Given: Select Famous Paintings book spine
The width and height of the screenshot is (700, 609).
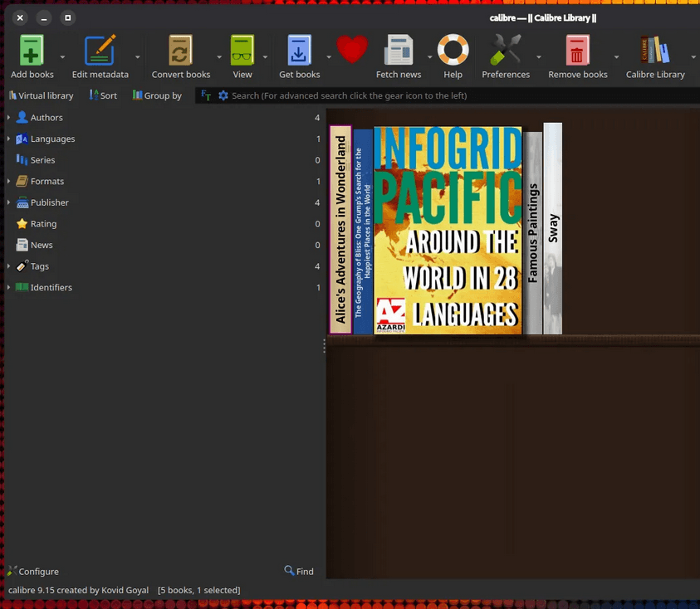Looking at the screenshot, I should 532,233.
